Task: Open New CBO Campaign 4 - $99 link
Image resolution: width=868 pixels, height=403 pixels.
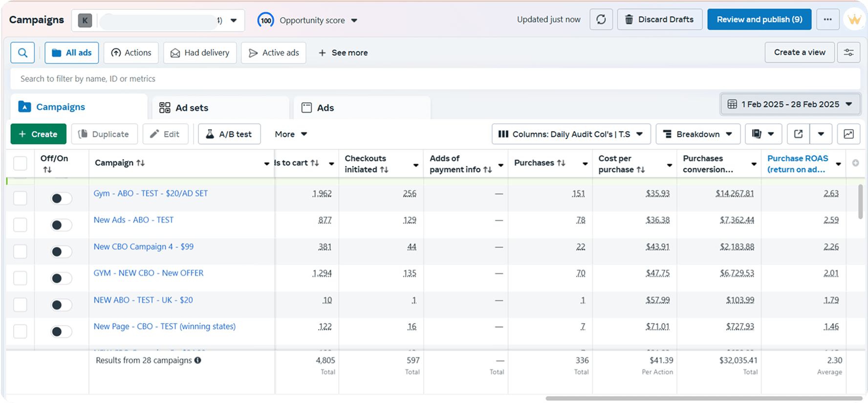Action: pyautogui.click(x=144, y=246)
